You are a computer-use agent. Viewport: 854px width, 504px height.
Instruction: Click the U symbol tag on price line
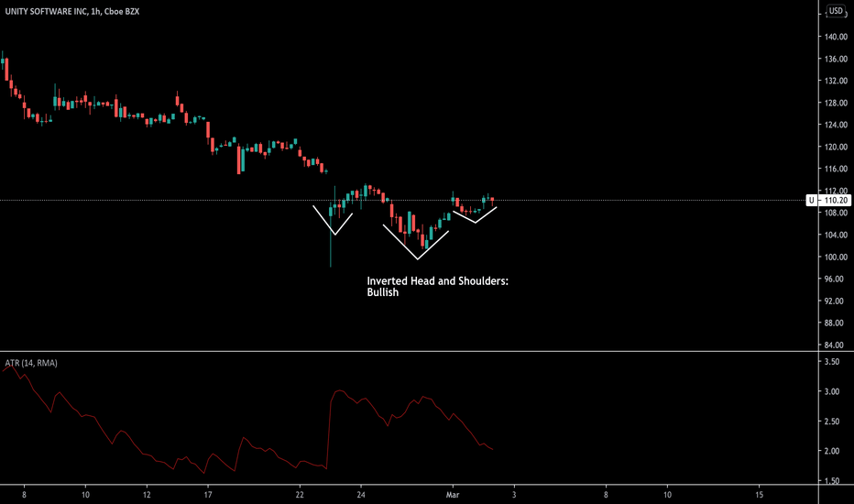[x=812, y=201]
